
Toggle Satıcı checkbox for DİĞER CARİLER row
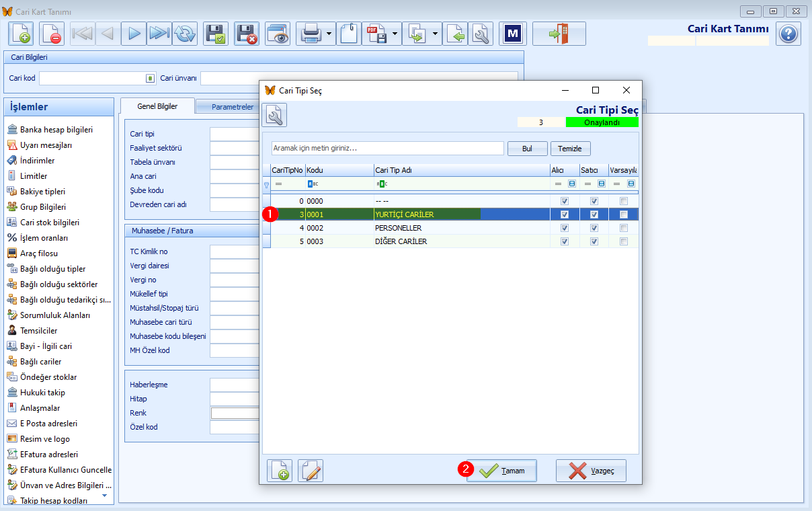click(x=594, y=241)
